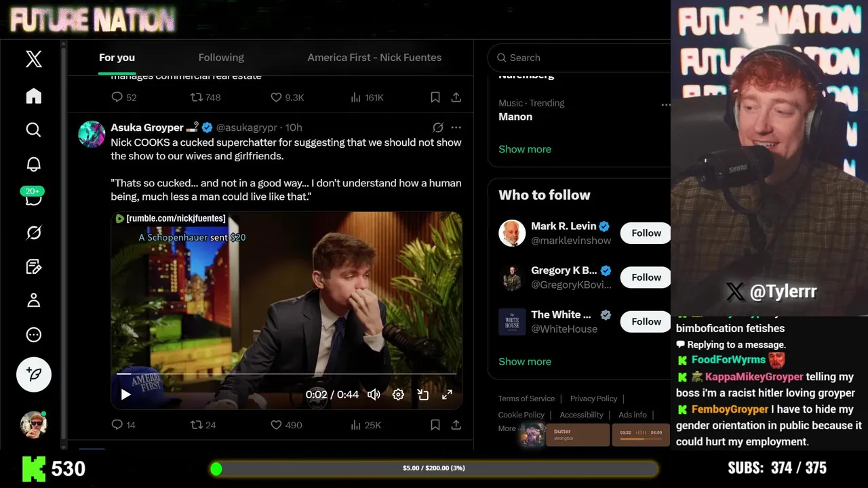
Task: Open Profile icon in sidebar
Action: click(34, 300)
